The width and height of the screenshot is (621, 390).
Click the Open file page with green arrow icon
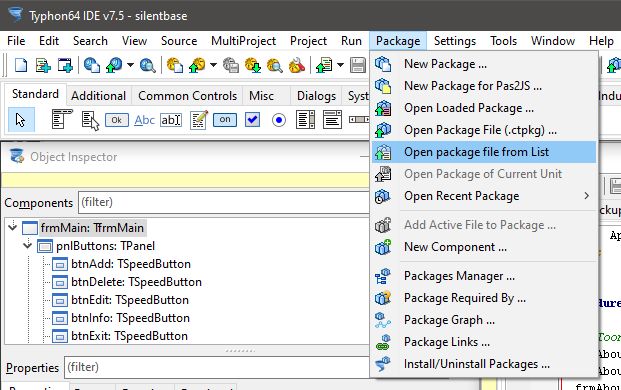point(324,65)
